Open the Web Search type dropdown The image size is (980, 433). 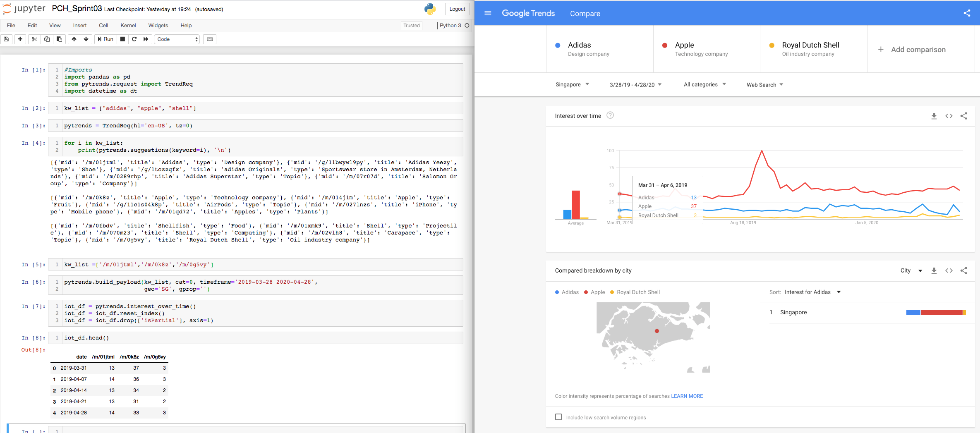pyautogui.click(x=765, y=84)
